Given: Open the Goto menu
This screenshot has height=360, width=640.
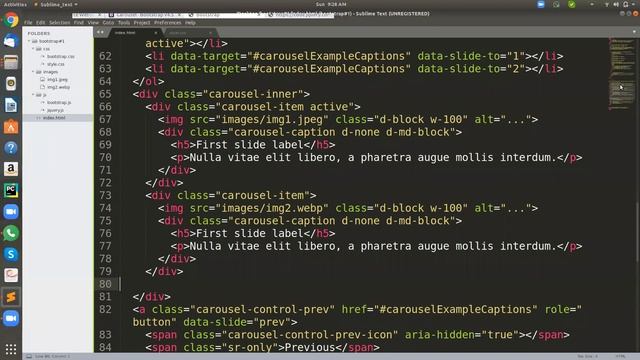Looking at the screenshot, I should coord(108,22).
